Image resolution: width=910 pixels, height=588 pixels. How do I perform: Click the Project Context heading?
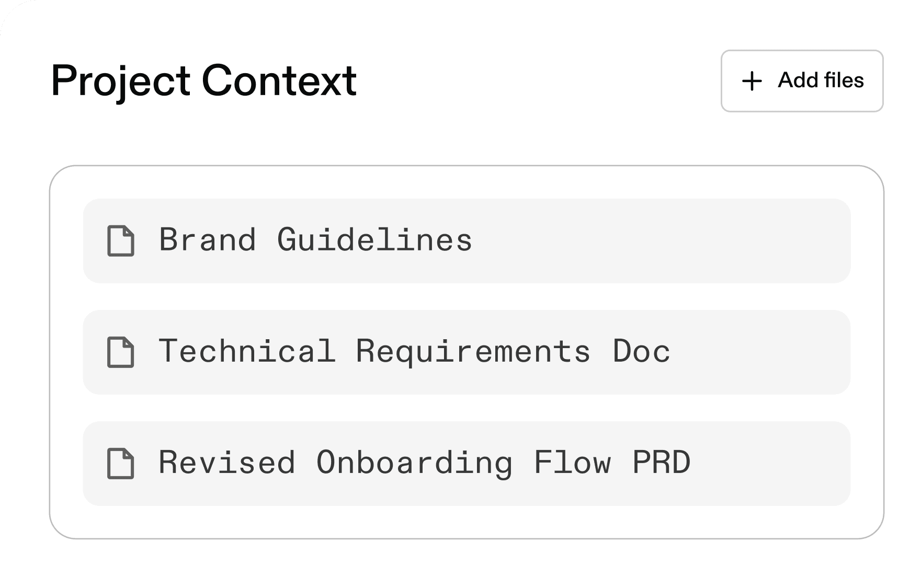click(203, 81)
